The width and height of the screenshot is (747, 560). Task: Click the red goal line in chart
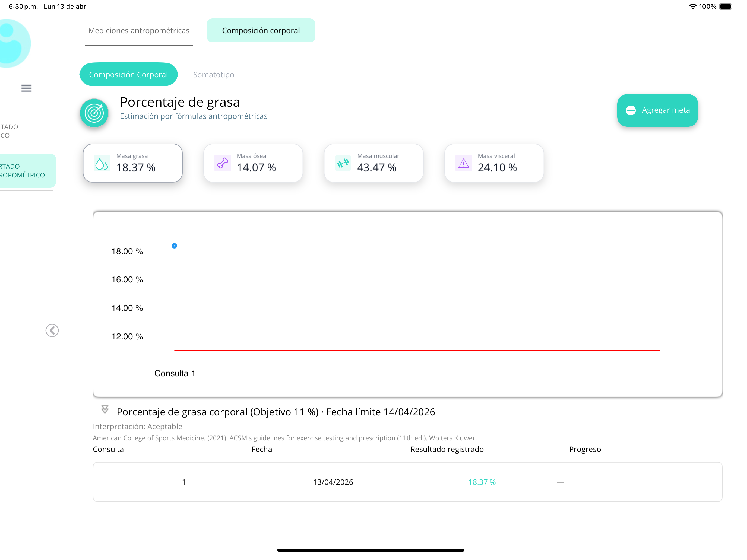[417, 350]
